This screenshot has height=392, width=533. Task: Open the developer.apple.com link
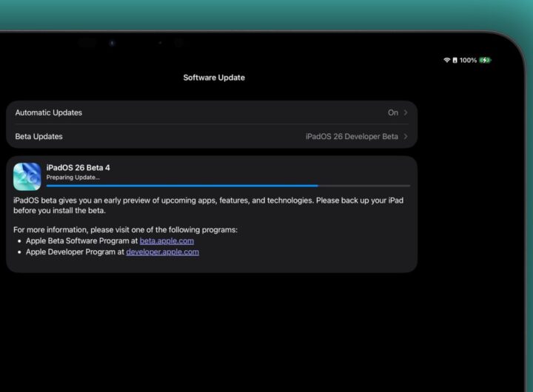pyautogui.click(x=162, y=252)
